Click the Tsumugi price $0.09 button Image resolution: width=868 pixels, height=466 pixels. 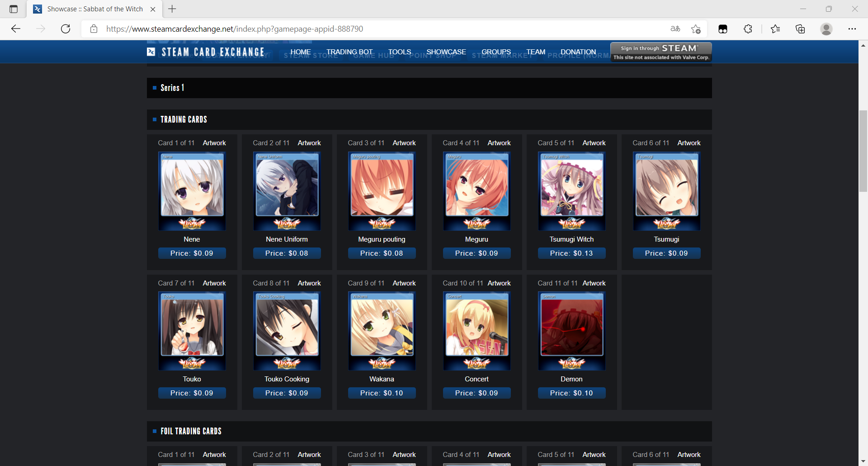[x=666, y=253]
